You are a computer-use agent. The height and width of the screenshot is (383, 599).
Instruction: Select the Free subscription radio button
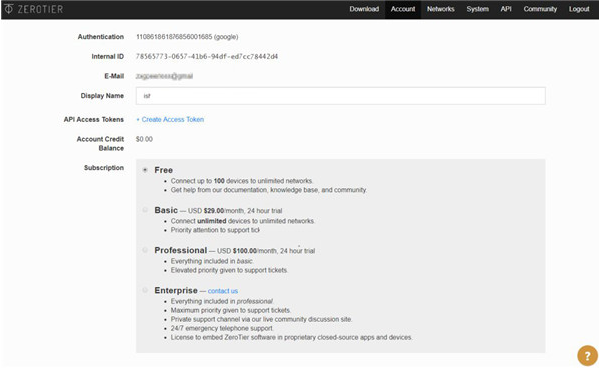(145, 170)
